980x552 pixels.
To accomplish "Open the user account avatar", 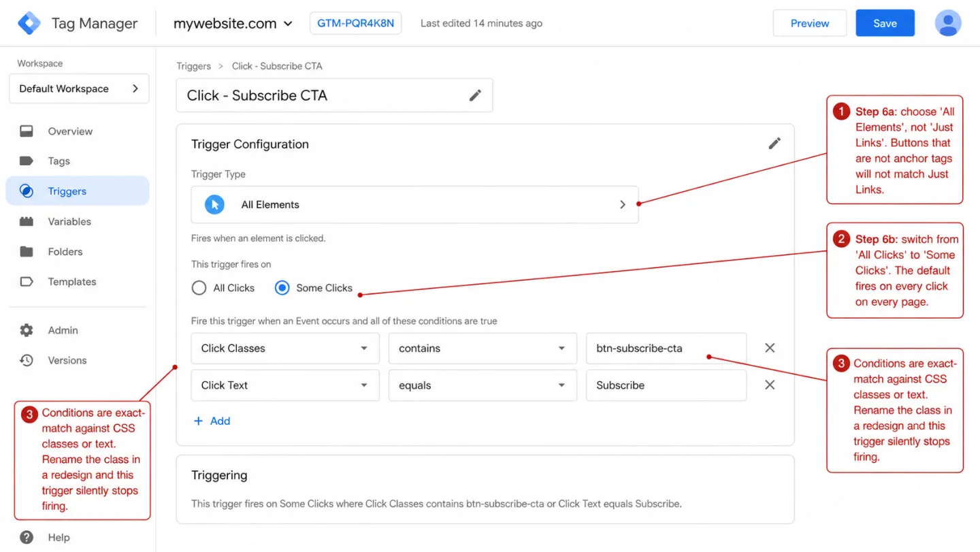I will coord(948,23).
